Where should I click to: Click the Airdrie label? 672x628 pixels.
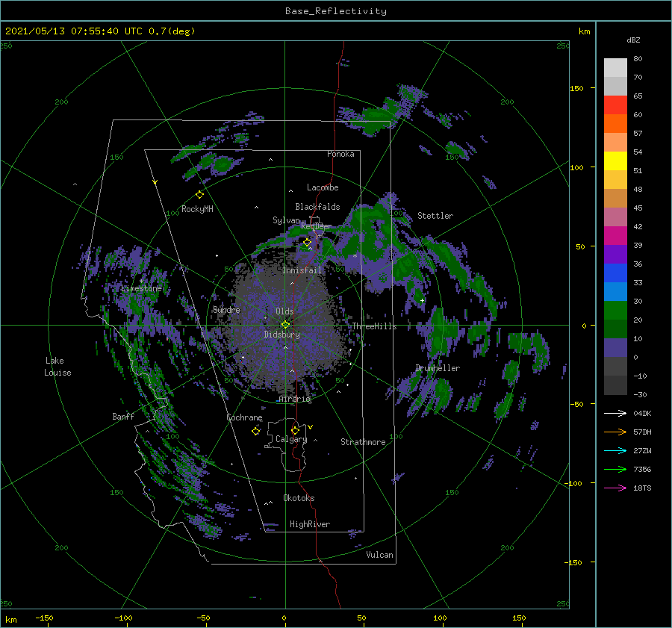[x=294, y=399]
